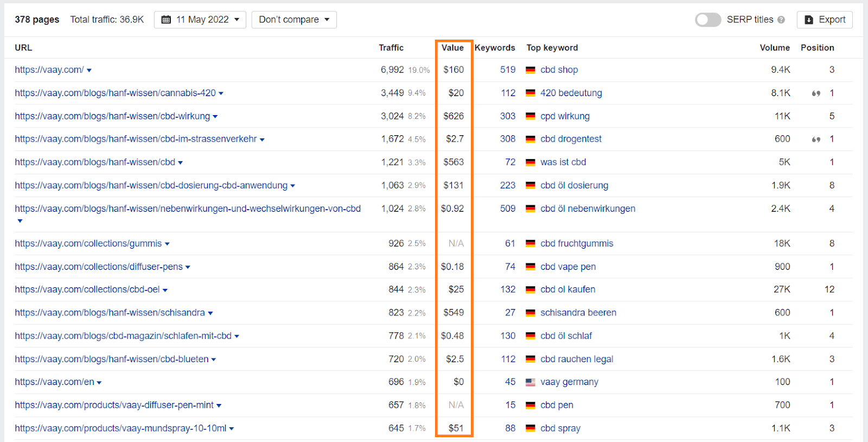Click the Export button
The width and height of the screenshot is (868, 442).
point(825,20)
